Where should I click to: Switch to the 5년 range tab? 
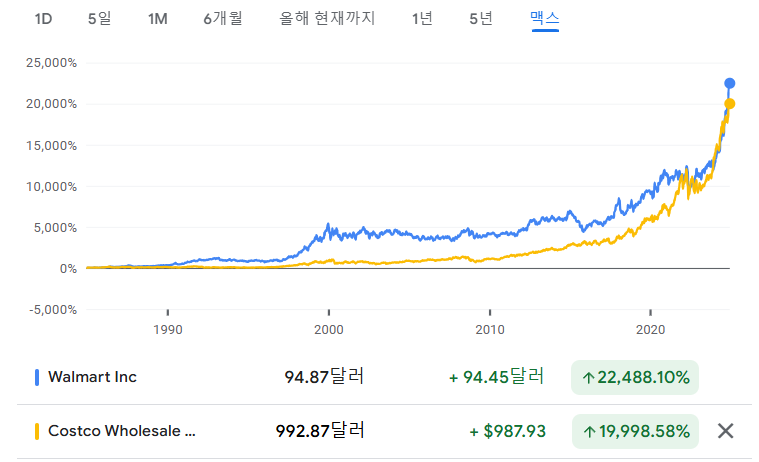pyautogui.click(x=480, y=20)
